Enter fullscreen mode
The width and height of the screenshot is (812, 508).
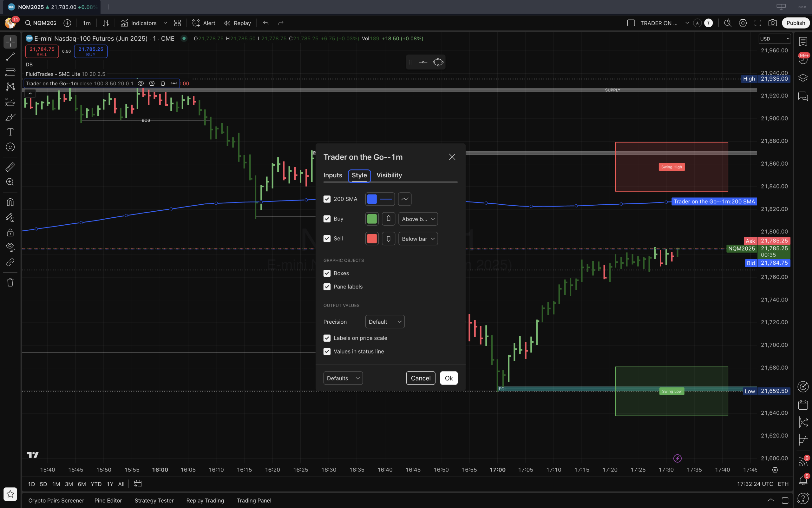pos(757,23)
